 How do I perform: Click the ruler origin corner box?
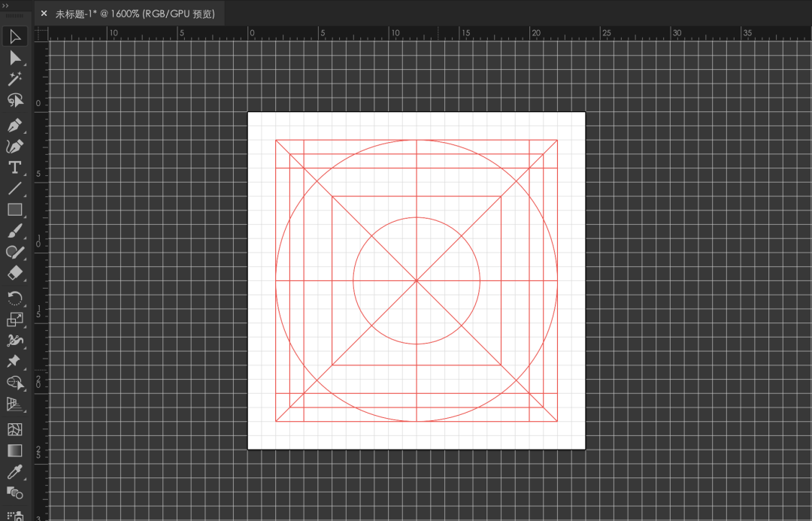(41, 34)
